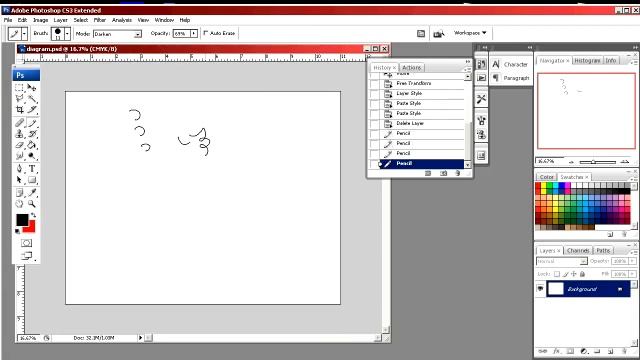
Task: Select the History Brush tool
Action: coord(32,133)
